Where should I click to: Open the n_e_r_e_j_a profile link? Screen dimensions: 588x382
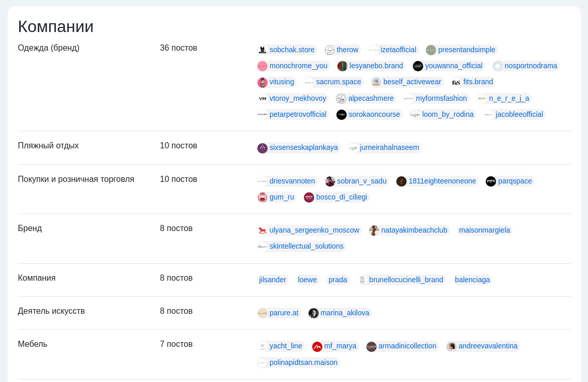coord(509,98)
